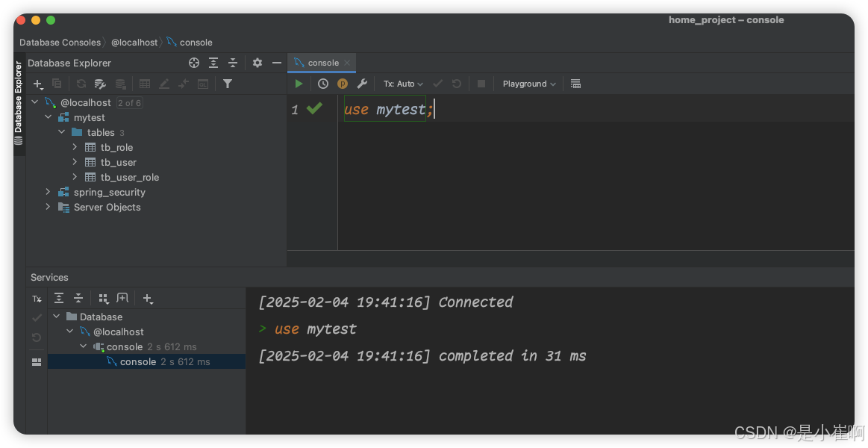Click the stop square in console toolbar

(481, 84)
